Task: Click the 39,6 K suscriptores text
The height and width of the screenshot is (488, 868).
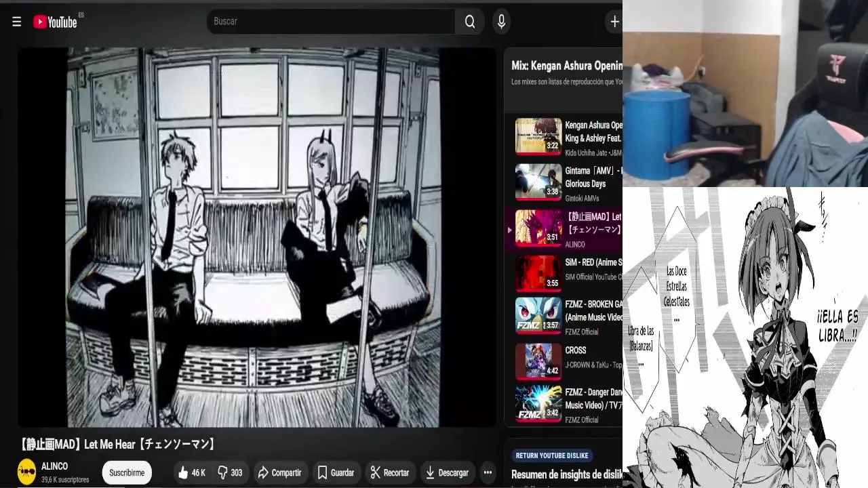Action: point(65,480)
